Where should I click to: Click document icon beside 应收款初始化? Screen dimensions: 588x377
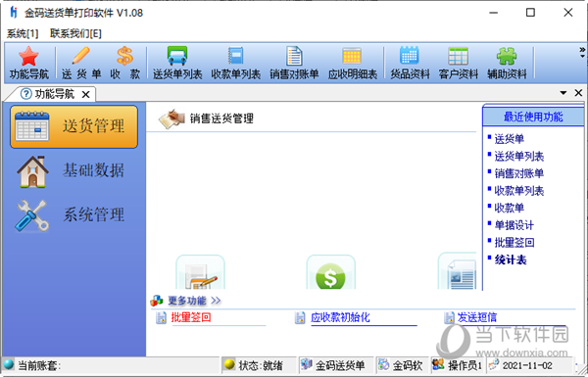point(300,318)
